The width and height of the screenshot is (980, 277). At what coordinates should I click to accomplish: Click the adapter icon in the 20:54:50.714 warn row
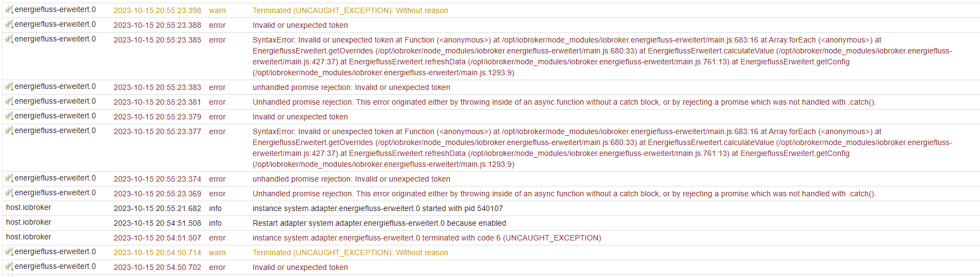point(9,252)
